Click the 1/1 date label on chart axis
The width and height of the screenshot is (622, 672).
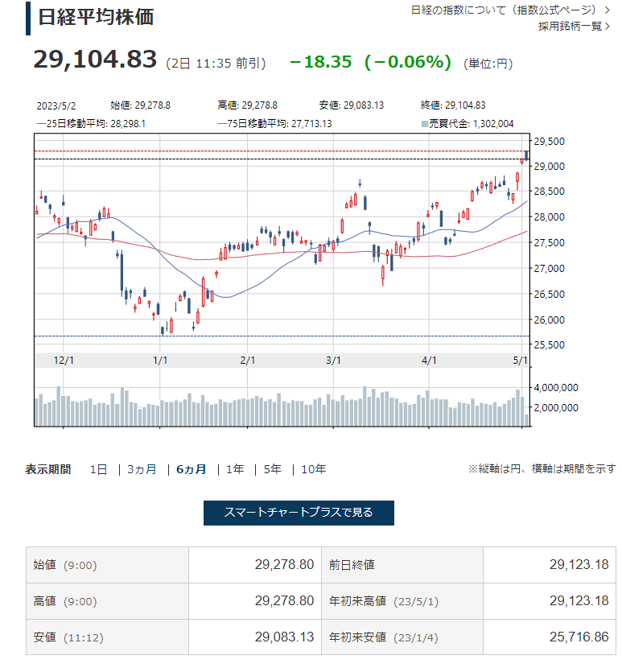(x=160, y=361)
